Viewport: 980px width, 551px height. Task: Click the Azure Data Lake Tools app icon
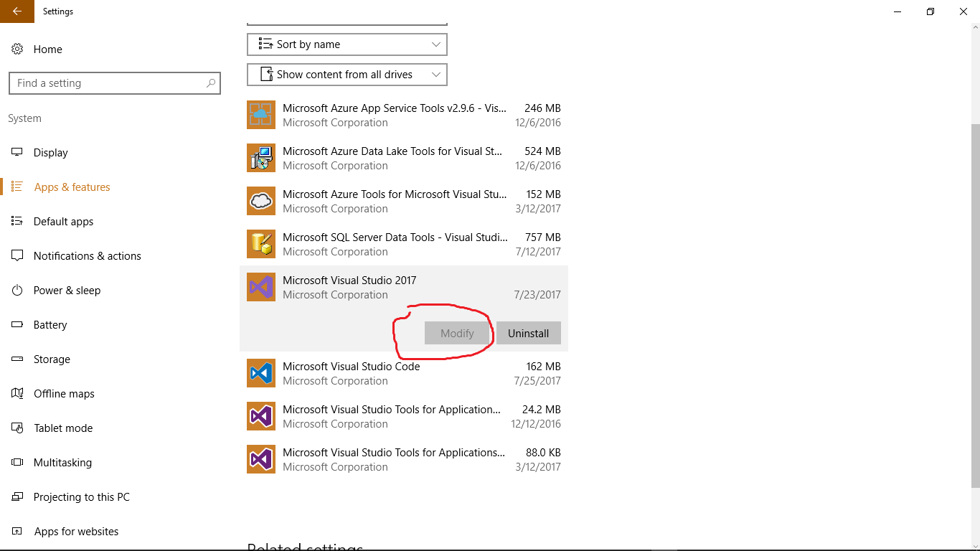point(261,158)
